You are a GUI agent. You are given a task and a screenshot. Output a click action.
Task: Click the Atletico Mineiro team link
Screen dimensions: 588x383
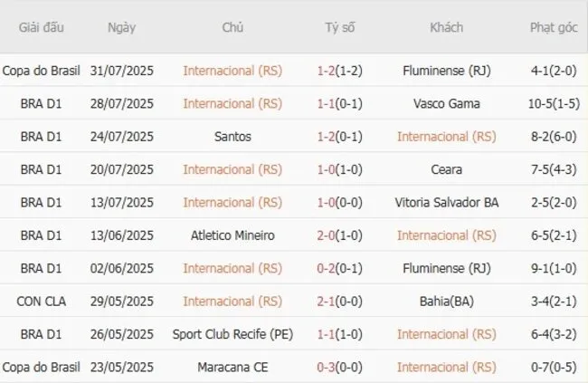tap(232, 235)
